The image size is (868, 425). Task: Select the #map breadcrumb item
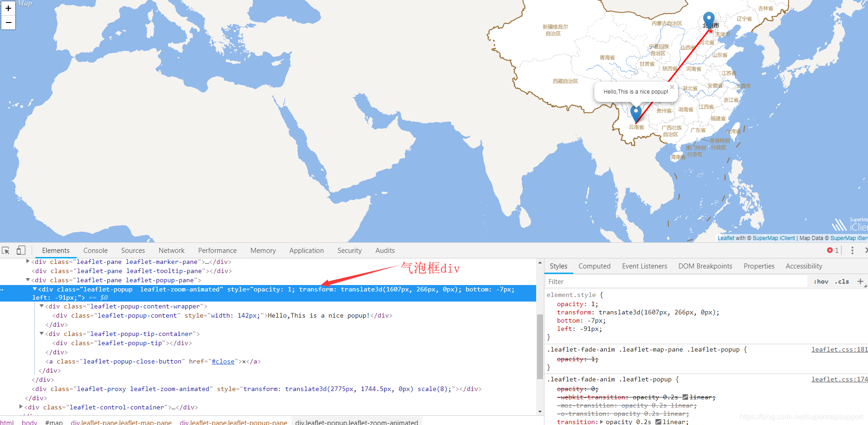coord(54,422)
